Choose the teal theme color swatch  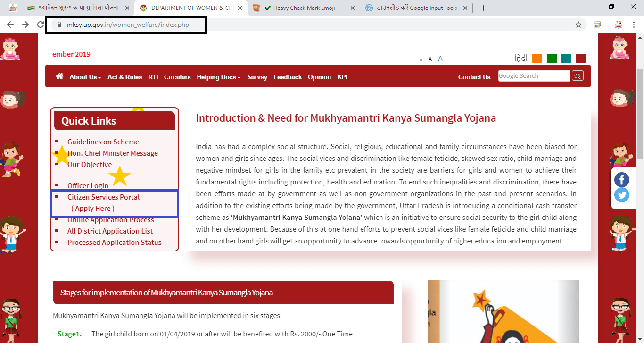click(x=566, y=58)
